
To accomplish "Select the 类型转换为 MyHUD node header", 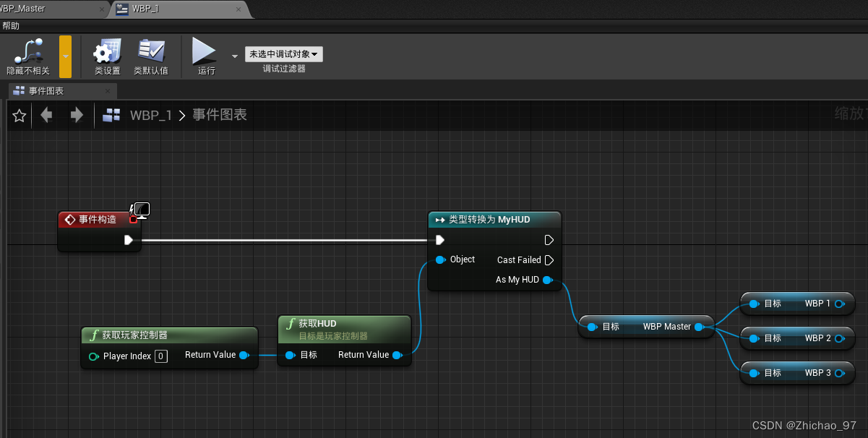I will pyautogui.click(x=494, y=219).
